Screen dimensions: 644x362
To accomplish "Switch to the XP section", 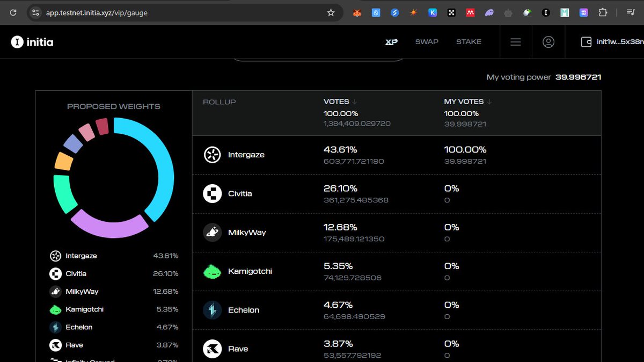I will tap(392, 42).
